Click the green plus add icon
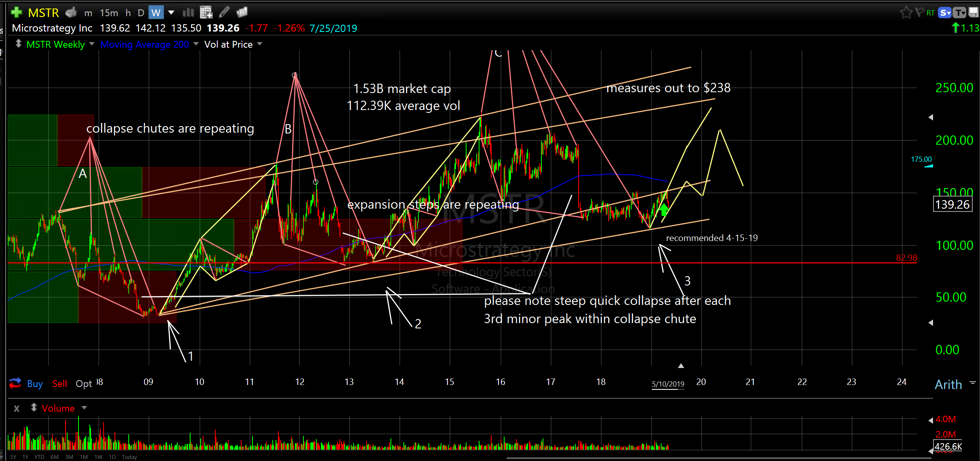Screen dimensions: 980x461 click(17, 13)
